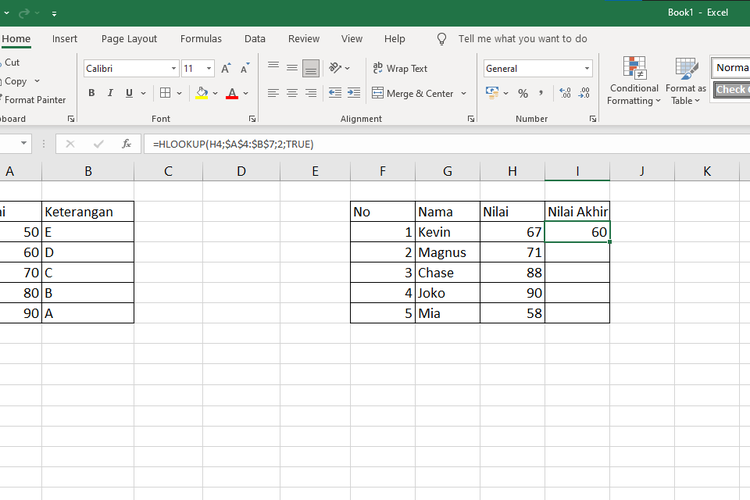
Task: Toggle Italic formatting
Action: [112, 93]
